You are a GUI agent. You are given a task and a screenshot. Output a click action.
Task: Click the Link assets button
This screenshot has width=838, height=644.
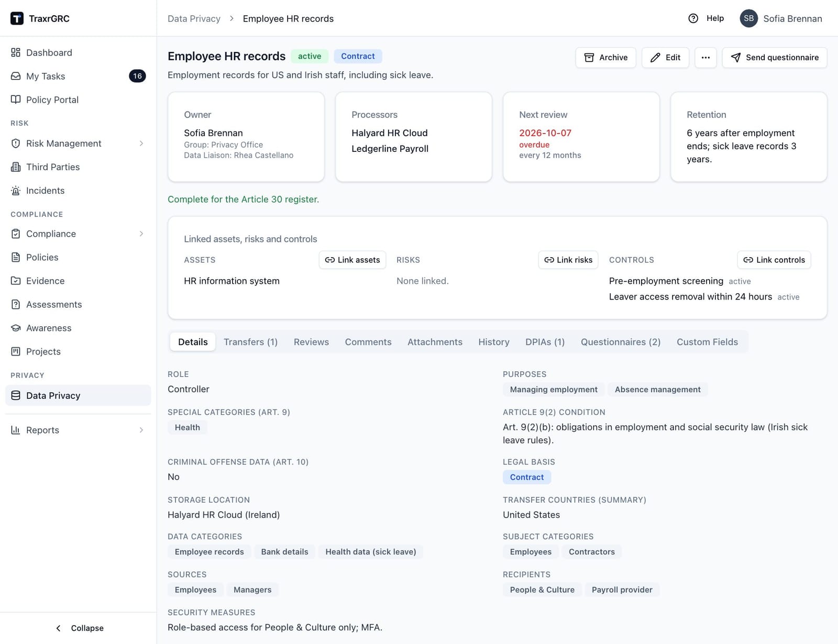tap(352, 260)
